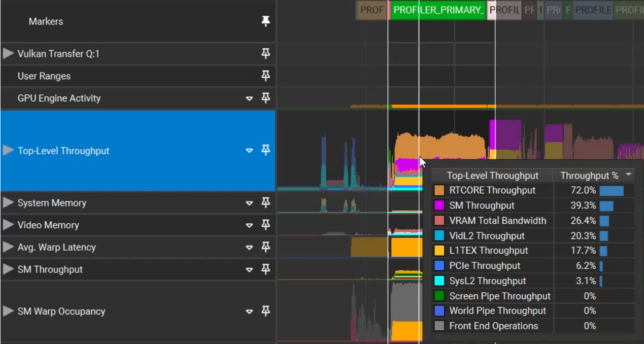This screenshot has width=644, height=344.
Task: Toggle the pin on Video Memory row
Action: [264, 225]
